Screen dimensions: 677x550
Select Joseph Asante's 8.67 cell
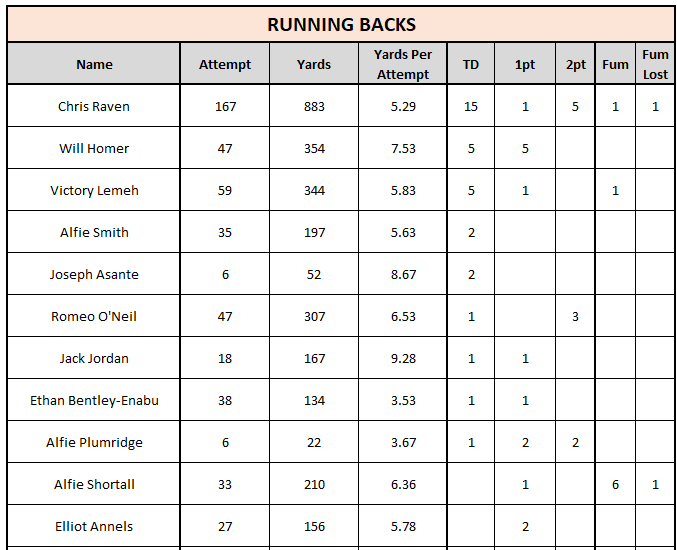(403, 275)
